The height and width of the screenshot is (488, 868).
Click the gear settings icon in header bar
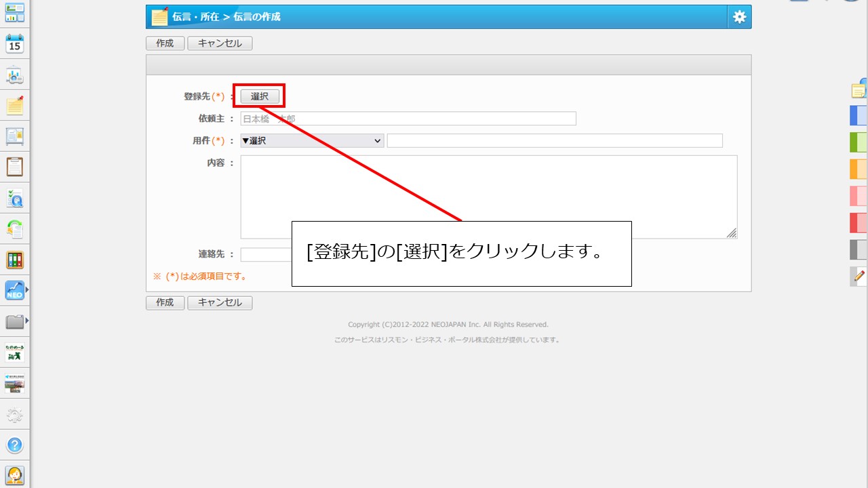739,17
